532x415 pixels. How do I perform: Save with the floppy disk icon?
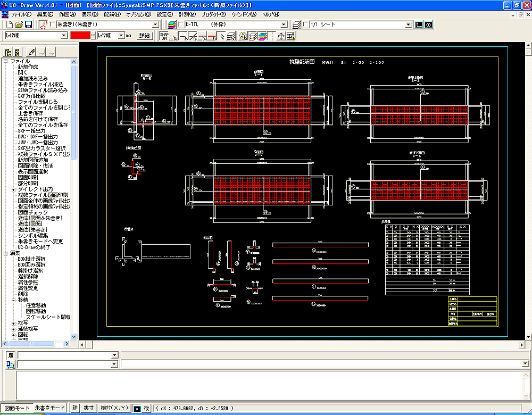(x=29, y=24)
